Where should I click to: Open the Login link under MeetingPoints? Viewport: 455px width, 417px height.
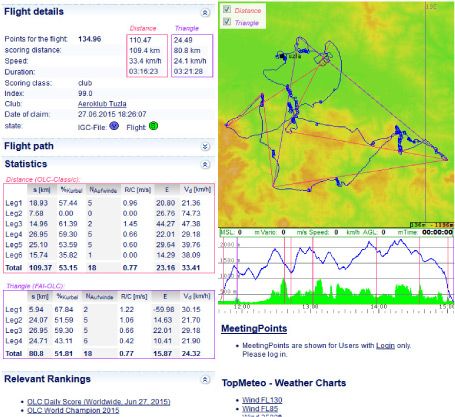385,346
